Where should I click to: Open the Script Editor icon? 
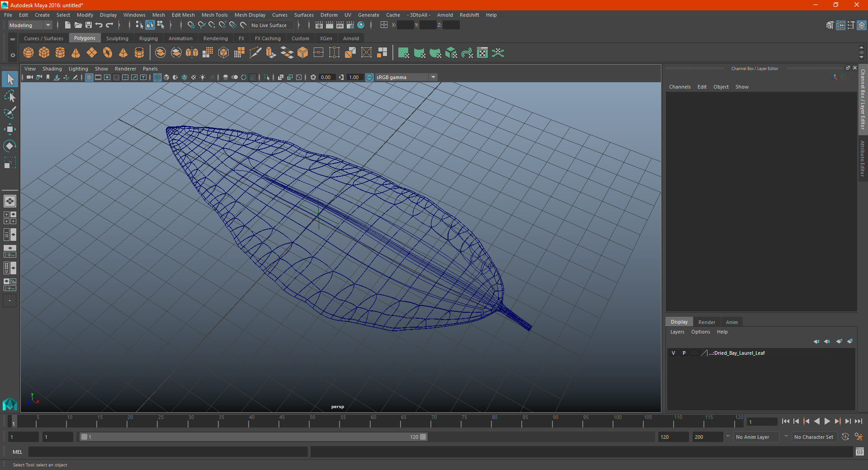click(860, 451)
